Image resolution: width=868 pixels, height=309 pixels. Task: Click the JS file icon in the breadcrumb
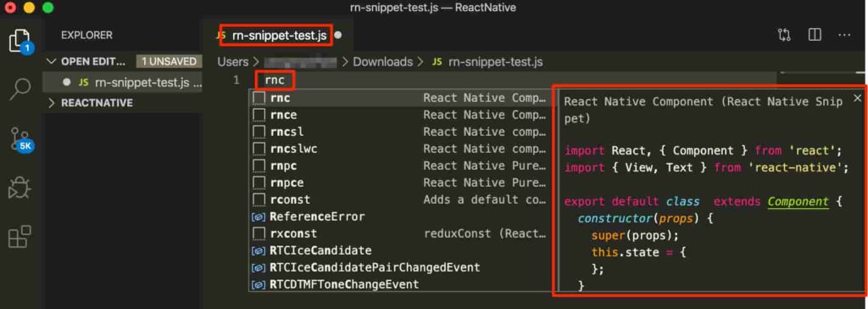tap(437, 62)
